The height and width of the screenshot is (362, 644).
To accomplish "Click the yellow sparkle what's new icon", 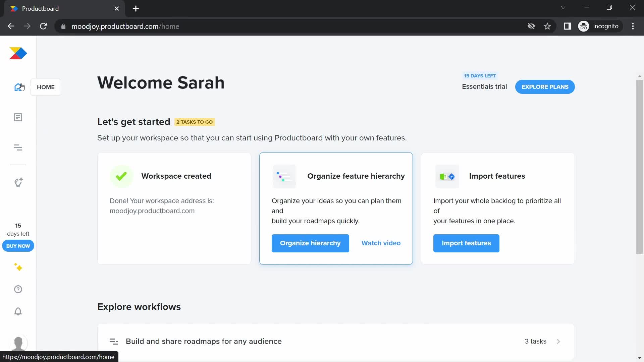I will 18,267.
